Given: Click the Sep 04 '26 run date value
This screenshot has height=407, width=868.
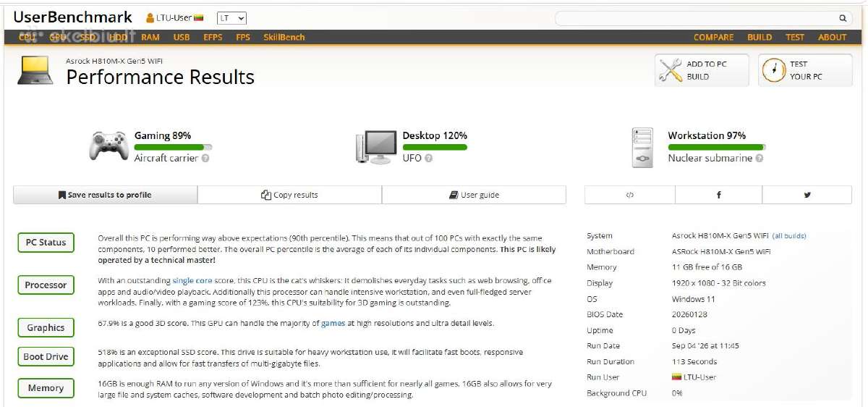Looking at the screenshot, I should 705,346.
